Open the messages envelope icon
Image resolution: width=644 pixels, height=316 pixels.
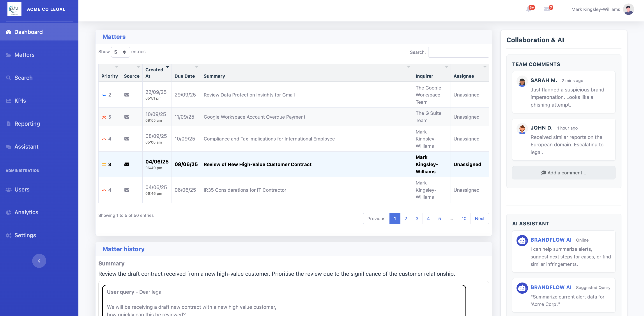[547, 9]
